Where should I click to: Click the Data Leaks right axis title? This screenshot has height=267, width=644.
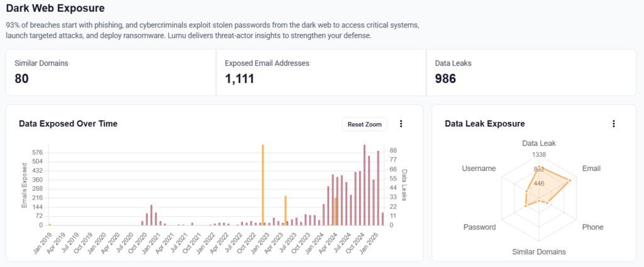point(404,185)
